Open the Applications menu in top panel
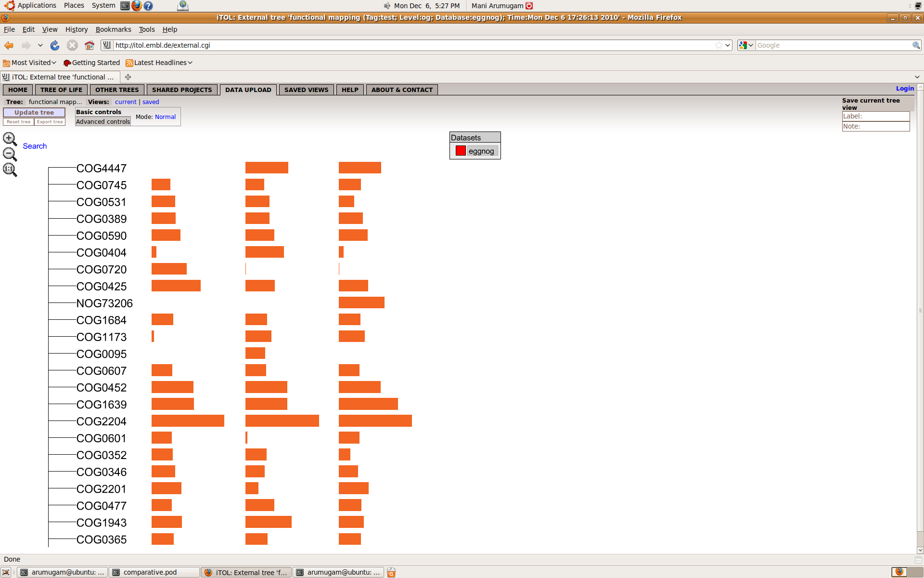 [x=31, y=6]
